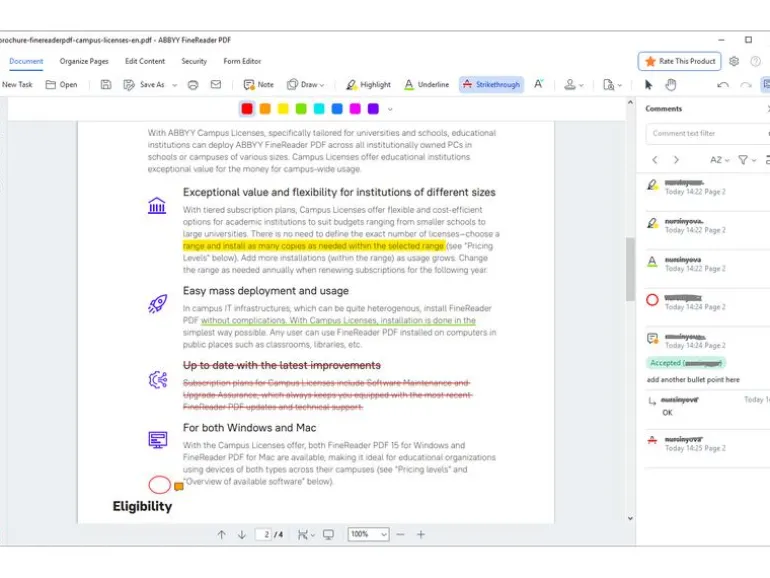Click the Accepted status badge
Screen dimensions: 770x578
click(686, 363)
